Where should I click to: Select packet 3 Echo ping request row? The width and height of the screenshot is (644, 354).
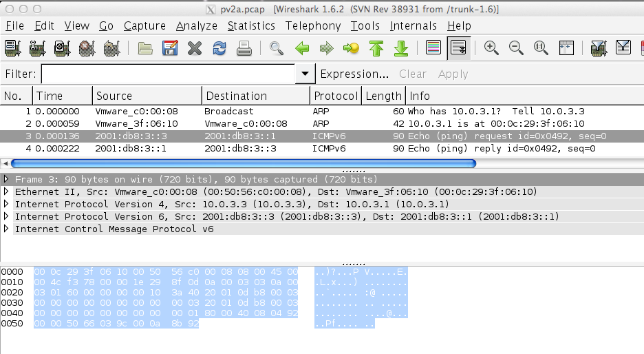(322, 136)
